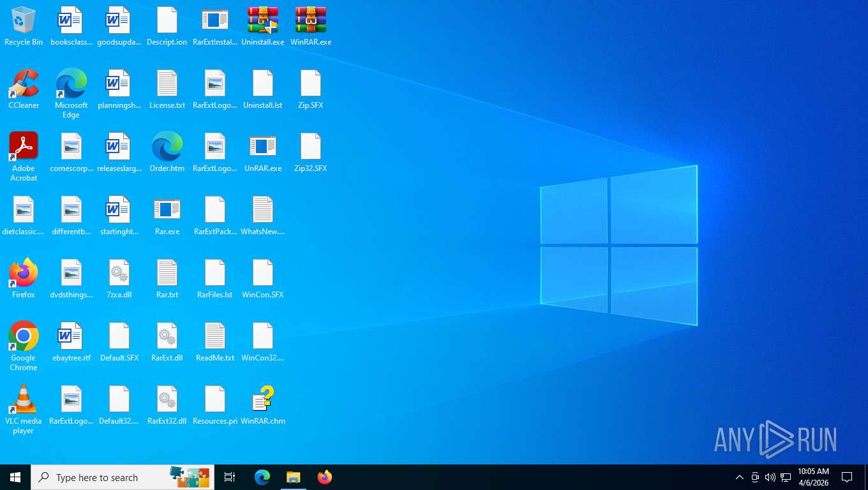Select the WinRAR.exe icon
868x490 pixels.
pos(311,27)
